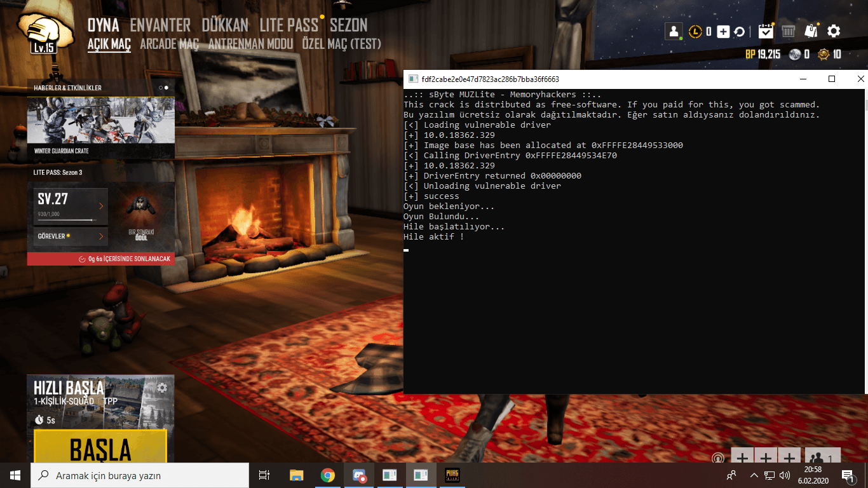The height and width of the screenshot is (488, 868).
Task: Open the People icon in system tray
Action: 731,475
